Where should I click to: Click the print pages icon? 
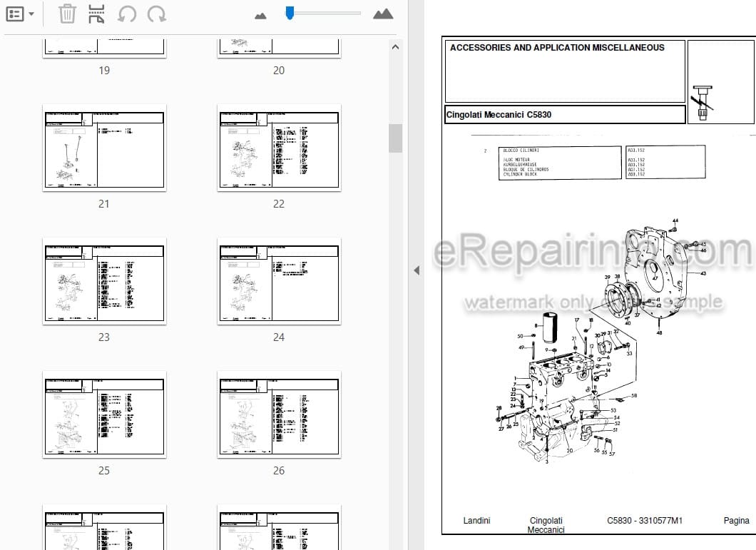click(96, 14)
